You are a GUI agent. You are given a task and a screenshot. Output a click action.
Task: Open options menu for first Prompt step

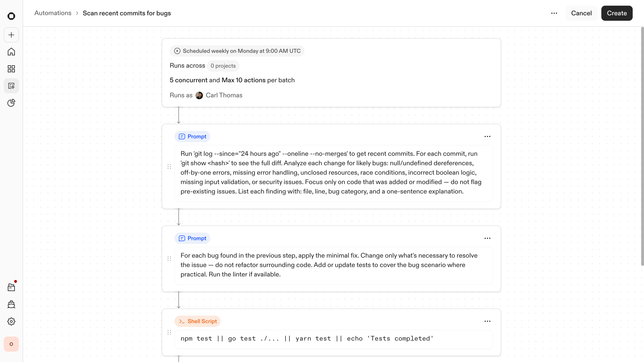pyautogui.click(x=487, y=136)
